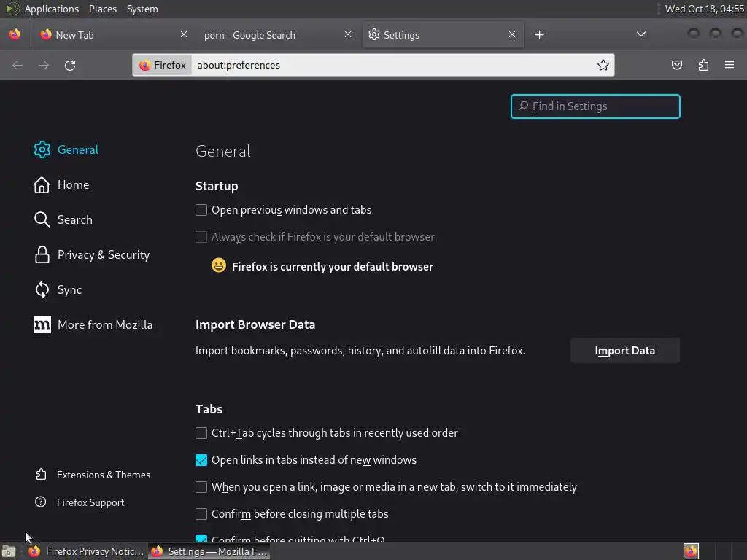Image resolution: width=747 pixels, height=560 pixels.
Task: Enable Confirm before closing multiple tabs
Action: pos(201,514)
